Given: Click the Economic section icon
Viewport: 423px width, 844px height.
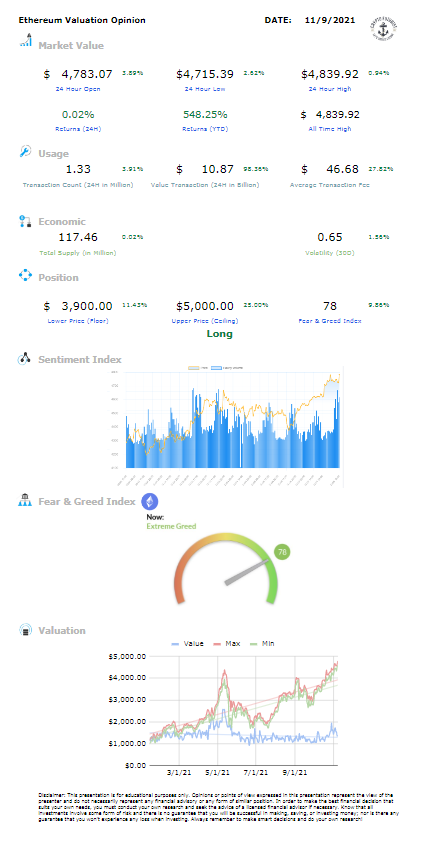Looking at the screenshot, I should (x=25, y=220).
